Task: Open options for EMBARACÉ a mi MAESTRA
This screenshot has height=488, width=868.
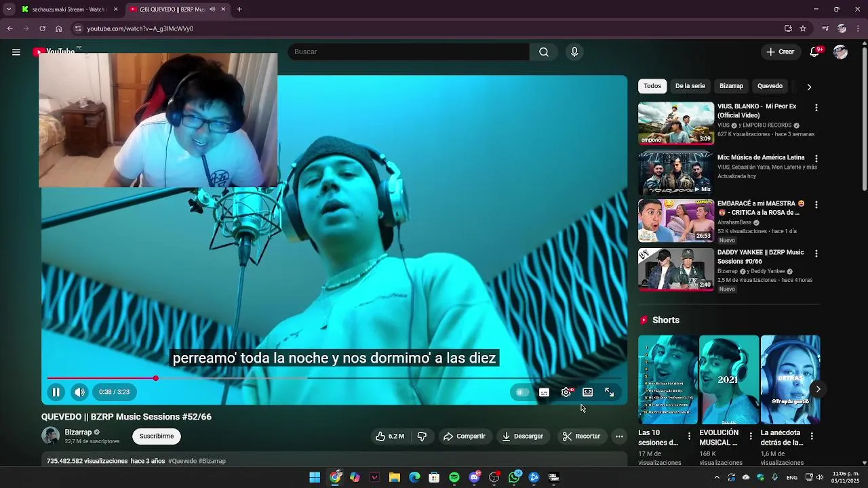Action: [x=816, y=205]
